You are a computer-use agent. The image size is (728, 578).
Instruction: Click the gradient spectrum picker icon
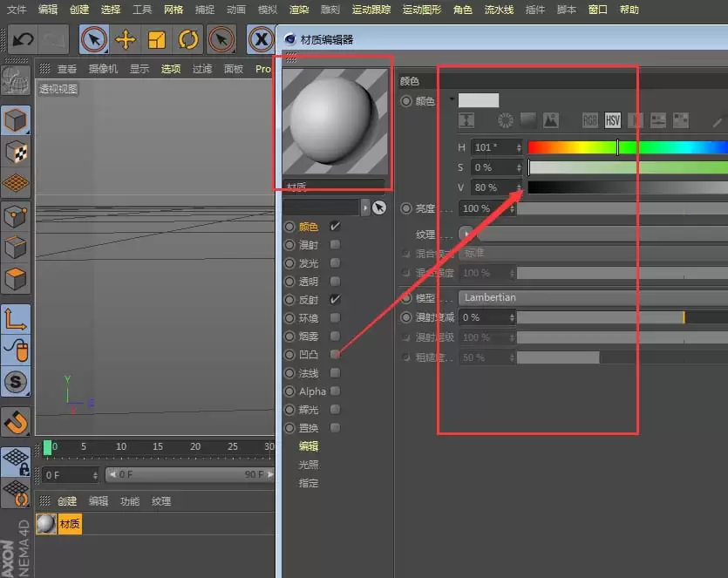tap(527, 119)
